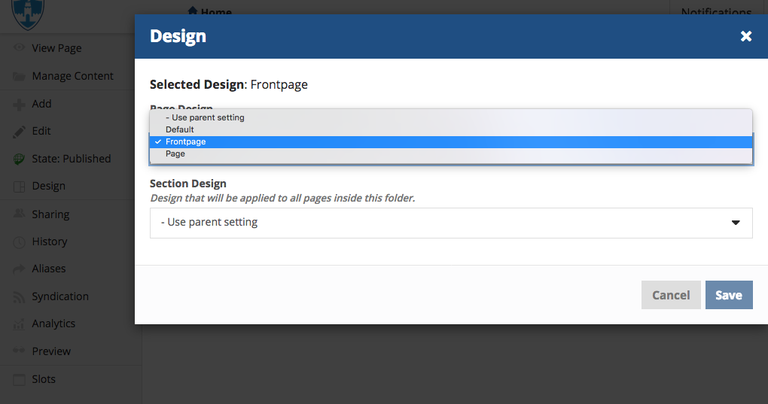Click the Design dialog title
This screenshot has height=404, width=768.
click(178, 36)
